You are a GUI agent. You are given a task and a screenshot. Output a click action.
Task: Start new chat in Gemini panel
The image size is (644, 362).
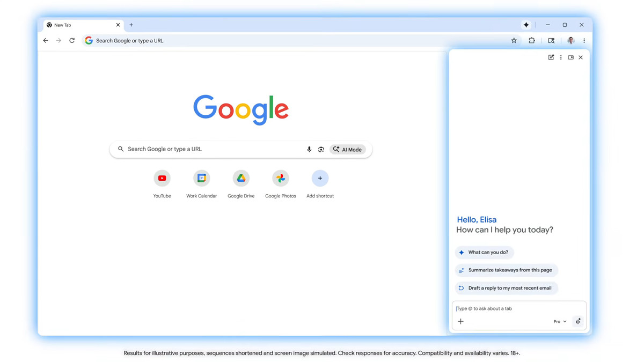pos(551,57)
